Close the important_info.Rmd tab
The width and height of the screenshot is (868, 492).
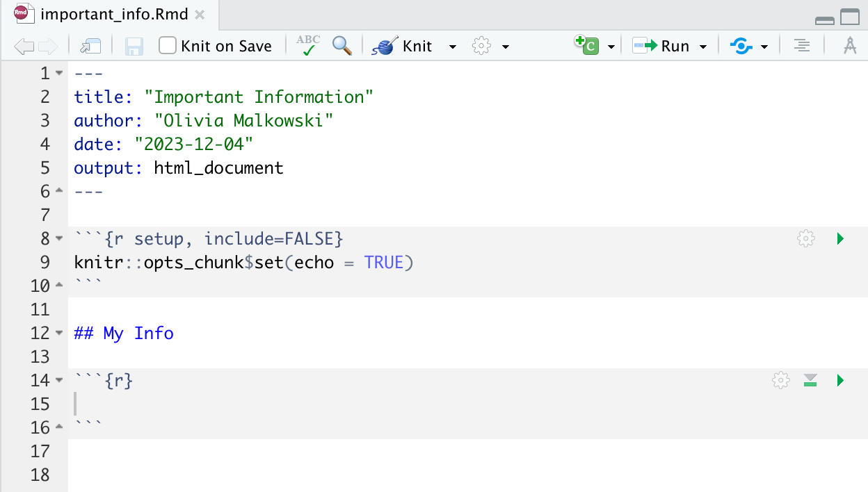(200, 15)
